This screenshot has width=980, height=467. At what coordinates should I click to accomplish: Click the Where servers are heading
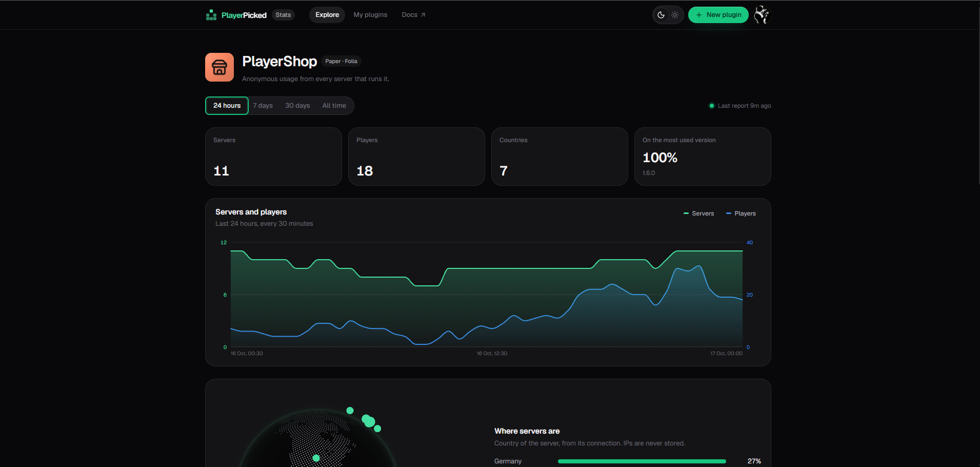[527, 431]
